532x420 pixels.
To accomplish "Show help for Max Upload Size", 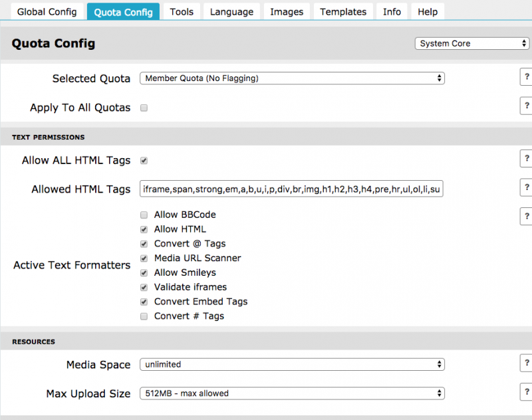I will (x=526, y=392).
